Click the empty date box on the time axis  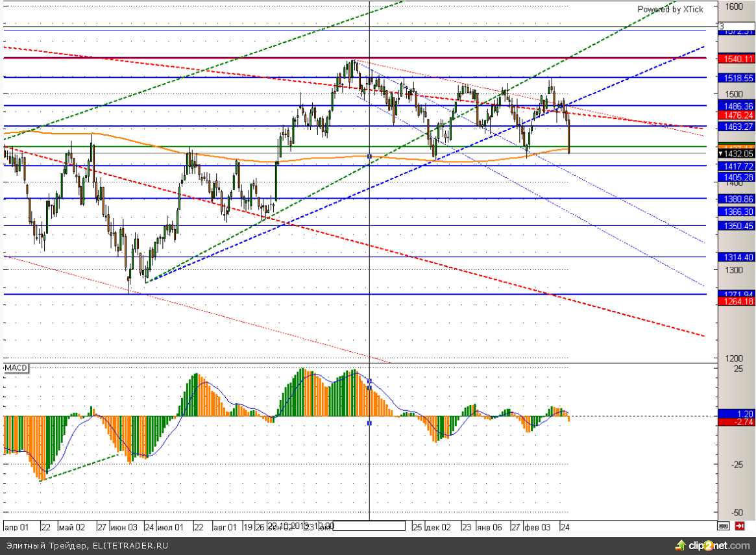point(369,526)
